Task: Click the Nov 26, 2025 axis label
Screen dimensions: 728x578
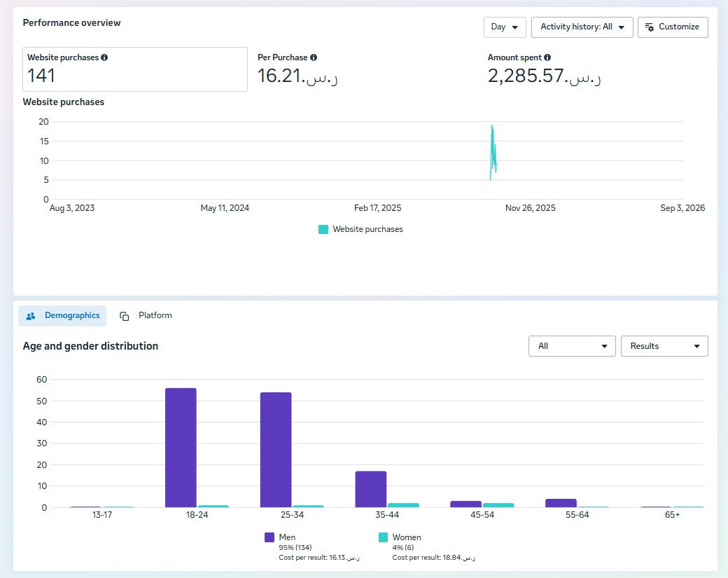Action: click(530, 208)
